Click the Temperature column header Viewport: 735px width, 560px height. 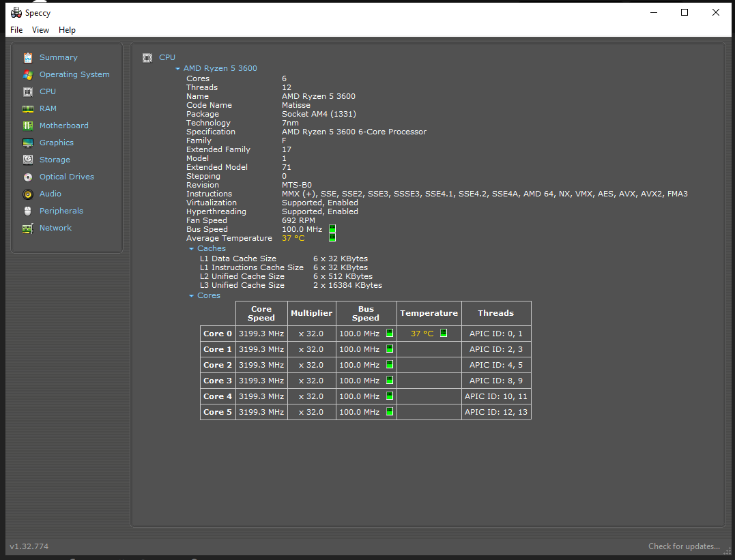tap(429, 314)
